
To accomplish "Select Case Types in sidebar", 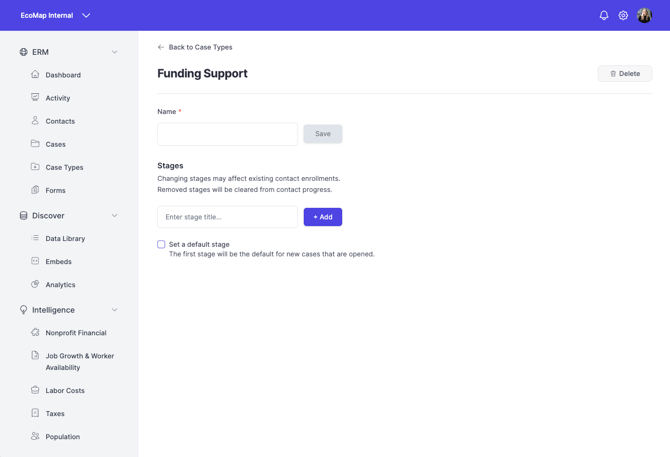I will [65, 167].
